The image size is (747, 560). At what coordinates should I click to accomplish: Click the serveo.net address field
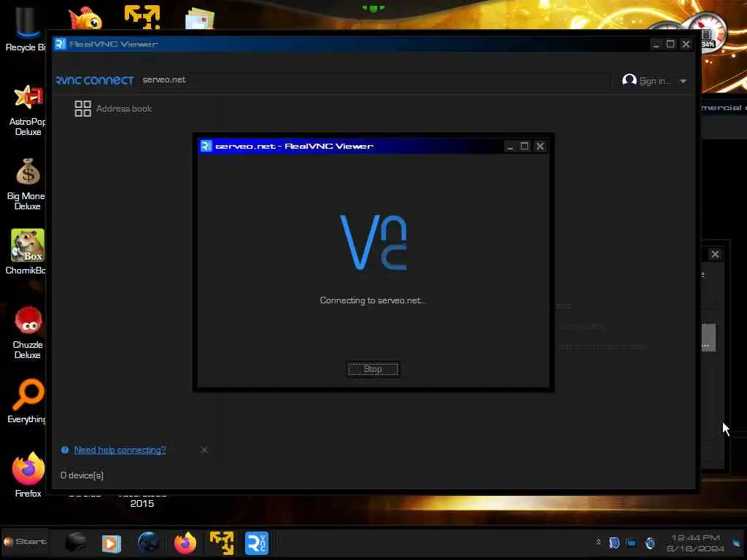coord(376,80)
